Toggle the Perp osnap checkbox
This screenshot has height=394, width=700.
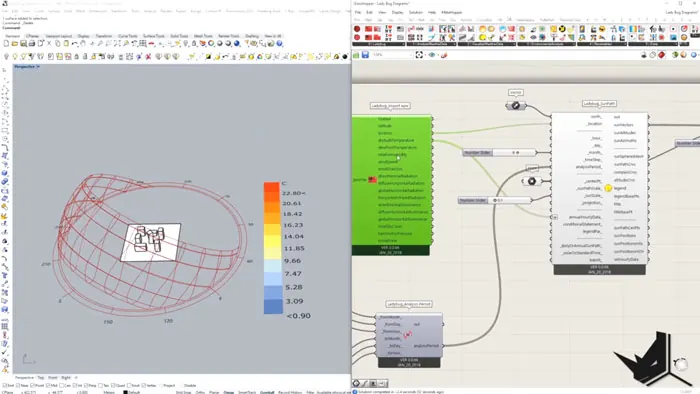pyautogui.click(x=86, y=386)
